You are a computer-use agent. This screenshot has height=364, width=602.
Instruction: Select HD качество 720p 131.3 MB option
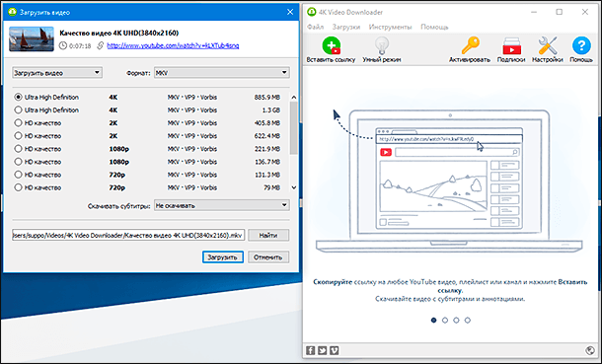pyautogui.click(x=18, y=175)
